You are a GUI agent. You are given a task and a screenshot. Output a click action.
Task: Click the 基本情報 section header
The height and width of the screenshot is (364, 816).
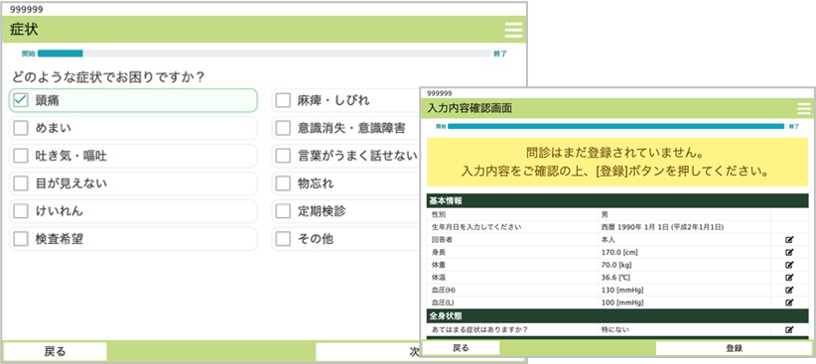click(x=618, y=201)
